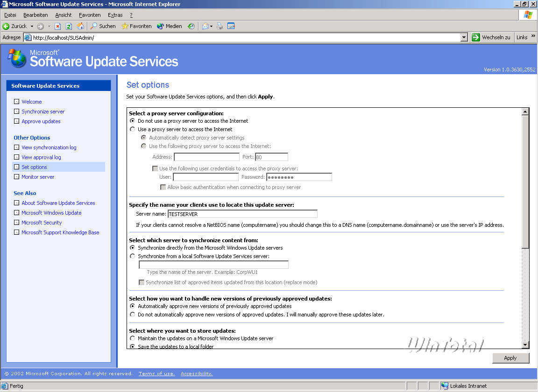Check Synchronize list of approved items
Image resolution: width=538 pixels, height=392 pixels.
142,282
